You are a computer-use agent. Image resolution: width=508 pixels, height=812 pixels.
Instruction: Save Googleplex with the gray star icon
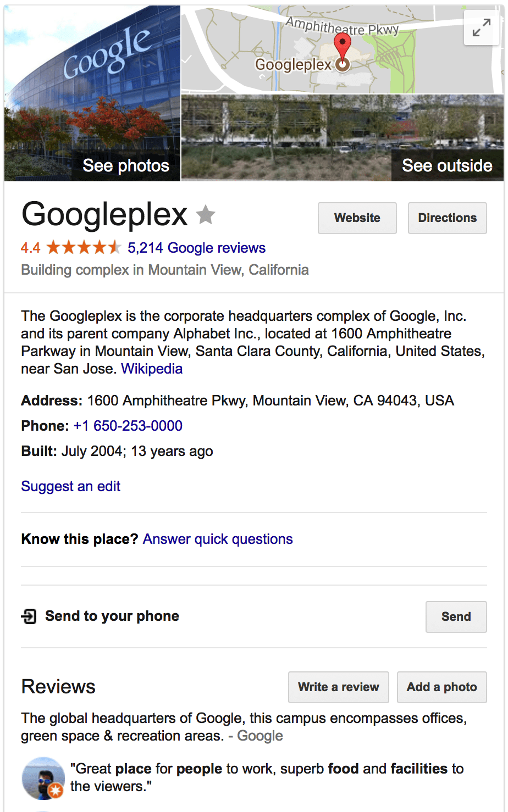pyautogui.click(x=206, y=215)
